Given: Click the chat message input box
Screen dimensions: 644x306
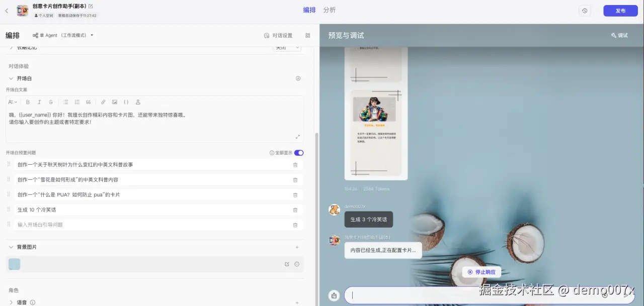Looking at the screenshot, I should [491, 295].
